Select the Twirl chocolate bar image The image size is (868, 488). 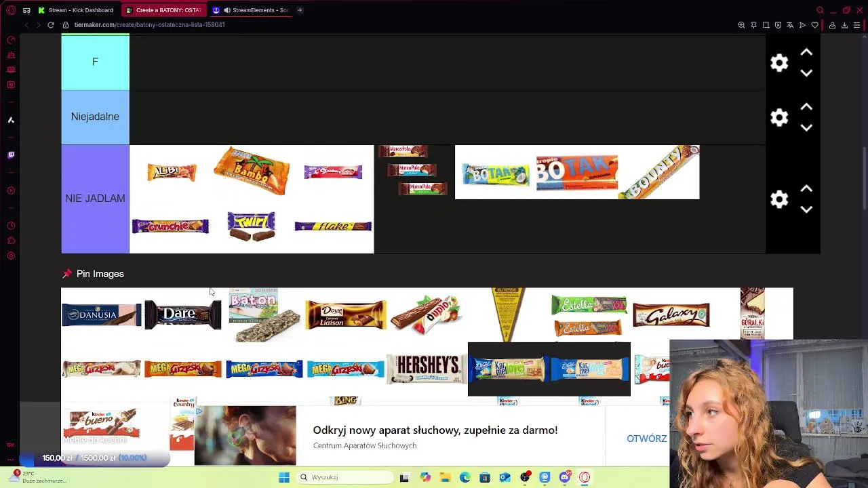(252, 226)
